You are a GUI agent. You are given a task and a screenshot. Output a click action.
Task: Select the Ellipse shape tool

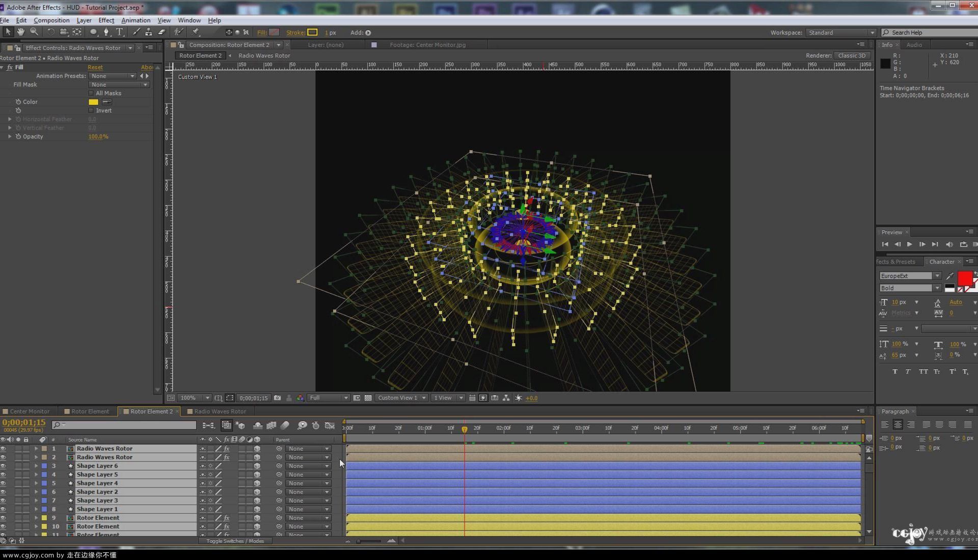coord(94,32)
